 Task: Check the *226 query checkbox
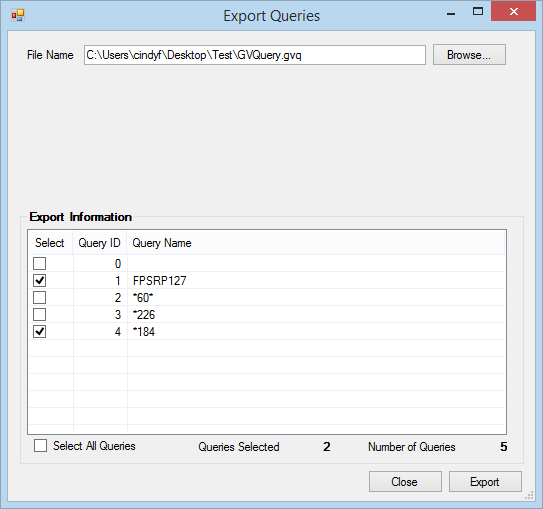(39, 314)
